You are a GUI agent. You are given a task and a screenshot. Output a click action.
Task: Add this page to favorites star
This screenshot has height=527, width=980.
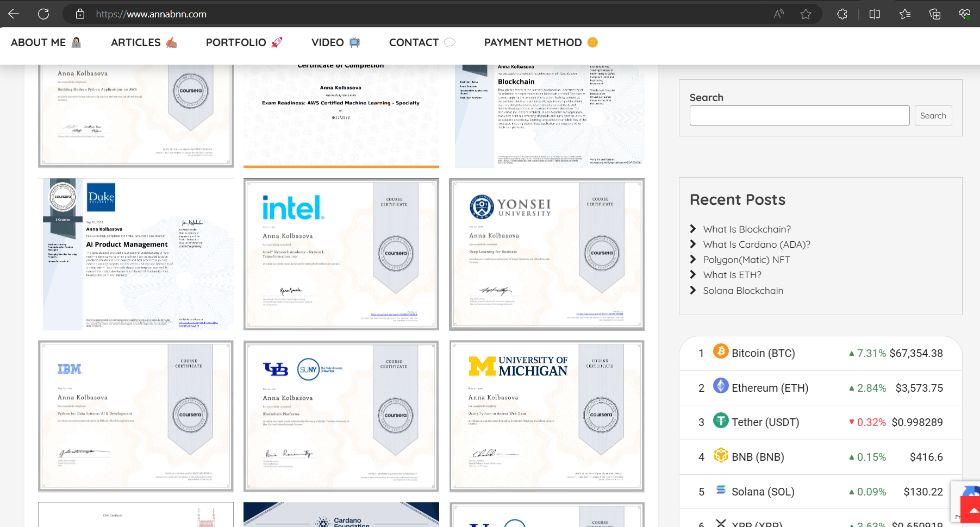coord(806,14)
